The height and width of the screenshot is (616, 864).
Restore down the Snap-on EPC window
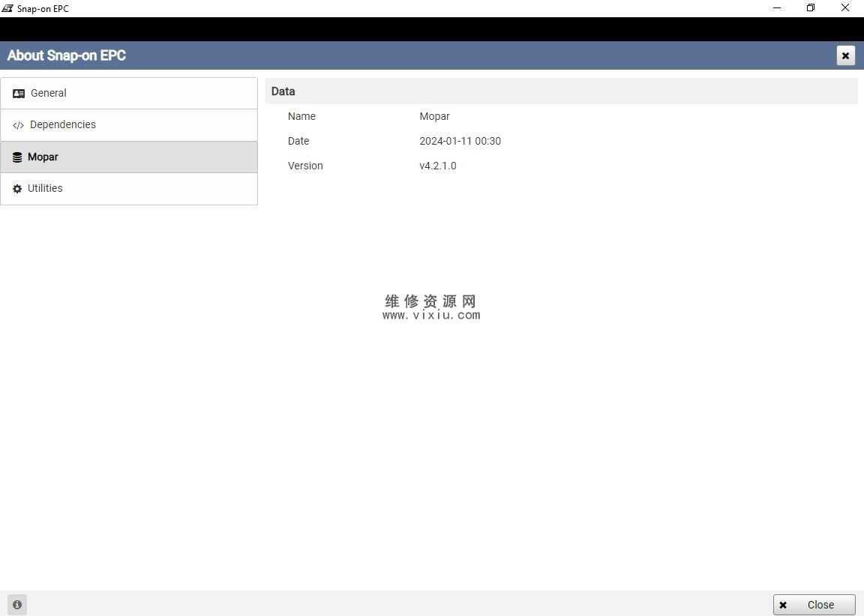[811, 7]
